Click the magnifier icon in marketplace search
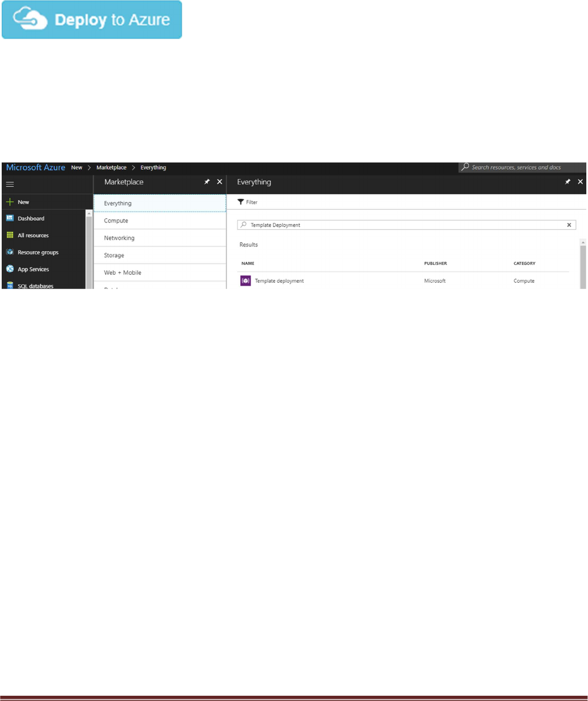 click(244, 225)
